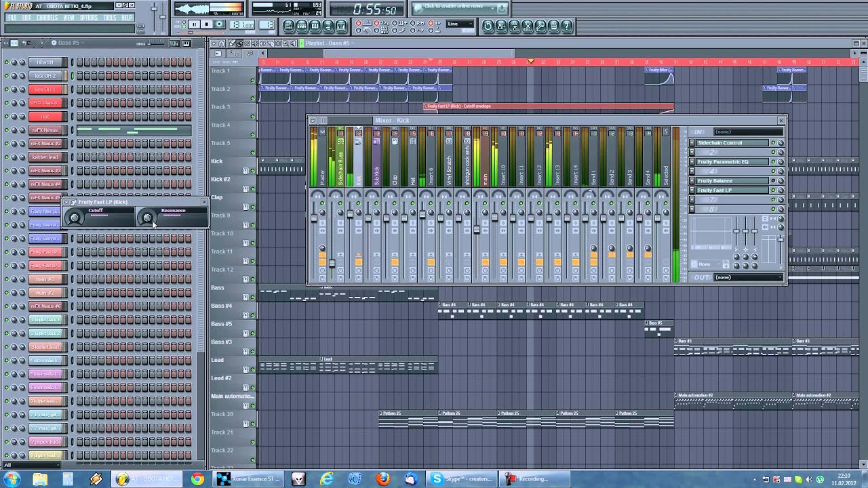
Task: Open the Fruity Balance plugin
Action: click(732, 181)
